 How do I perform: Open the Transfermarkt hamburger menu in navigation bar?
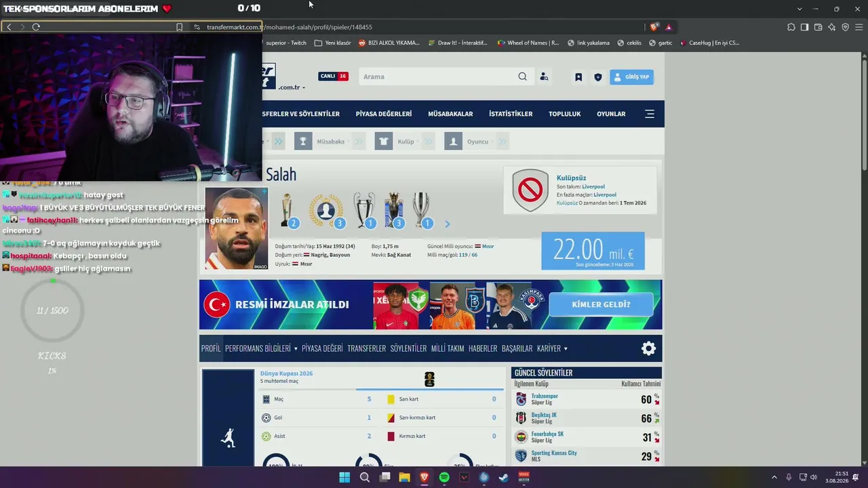click(650, 114)
